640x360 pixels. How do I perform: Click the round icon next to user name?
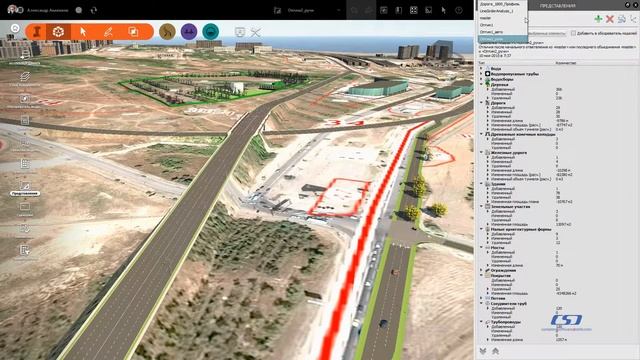click(79, 10)
